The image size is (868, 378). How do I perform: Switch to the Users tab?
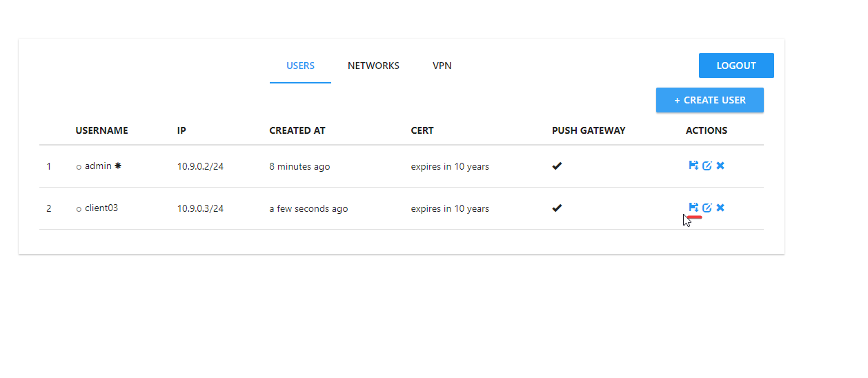[300, 66]
